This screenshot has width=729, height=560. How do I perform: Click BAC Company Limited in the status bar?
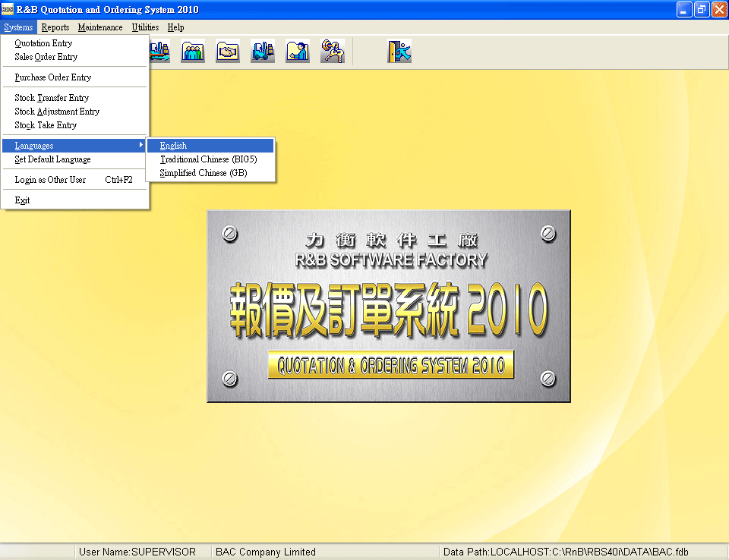tap(266, 552)
